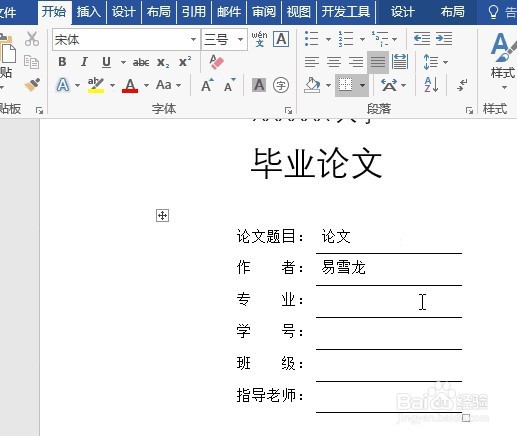The width and height of the screenshot is (517, 436).
Task: Click the numbered list icon
Action: [x=346, y=39]
